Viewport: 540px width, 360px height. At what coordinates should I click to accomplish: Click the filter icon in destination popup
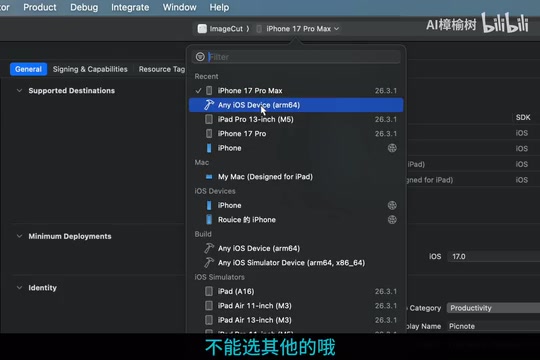200,57
